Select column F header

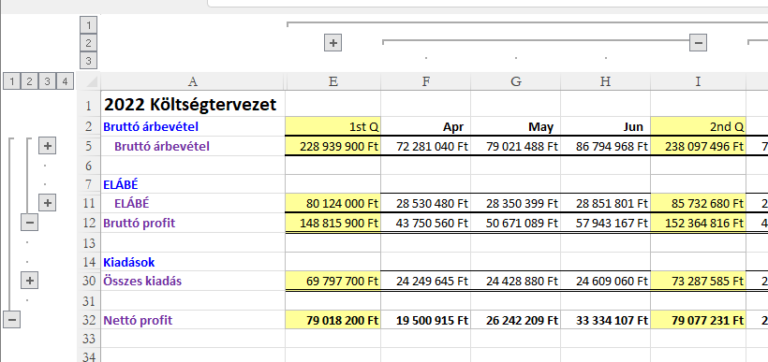426,81
